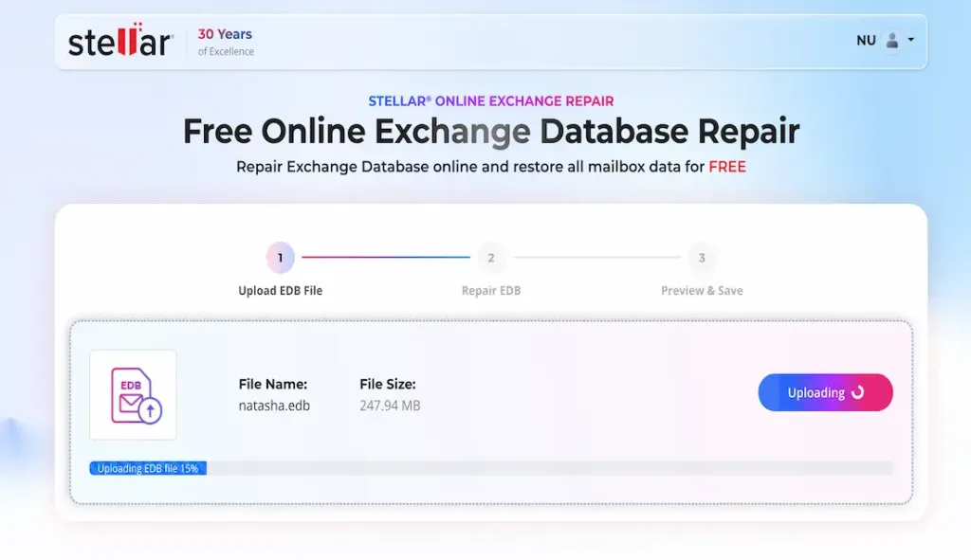Screen dimensions: 971x560
Task: Click the Repair EDB step label
Action: coord(491,291)
